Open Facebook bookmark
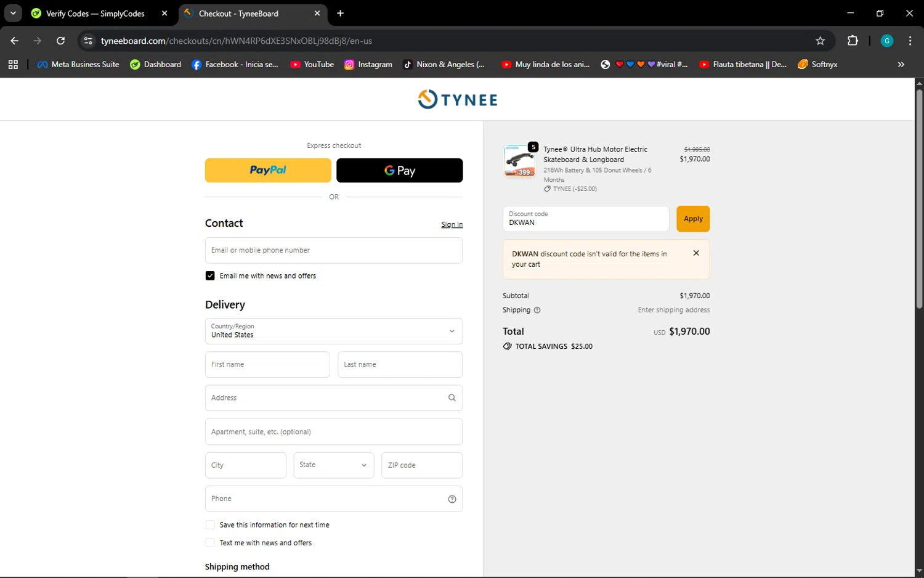The image size is (924, 578). 235,64
